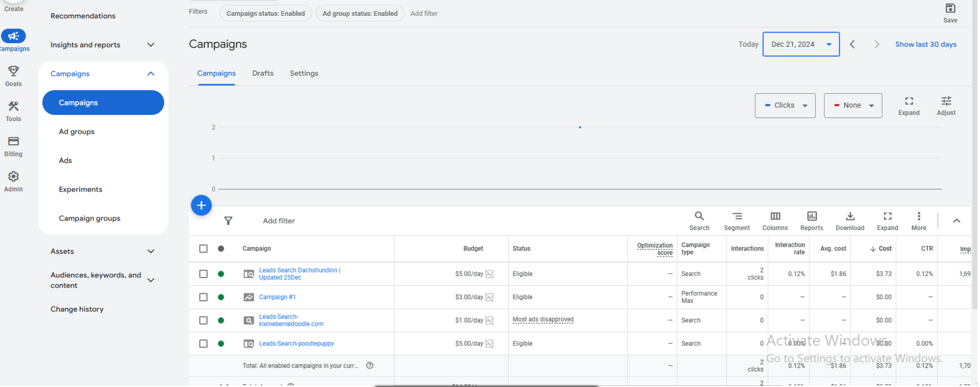Expand the Assets section
980x387 pixels.
pyautogui.click(x=151, y=252)
